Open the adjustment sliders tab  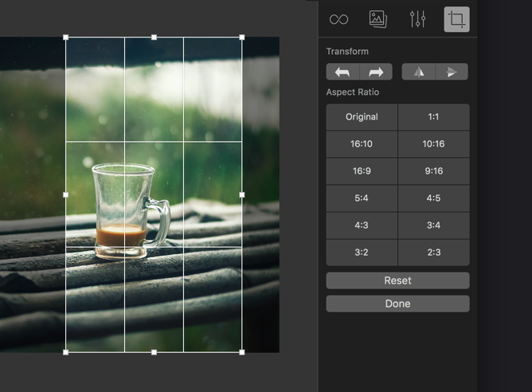point(417,19)
